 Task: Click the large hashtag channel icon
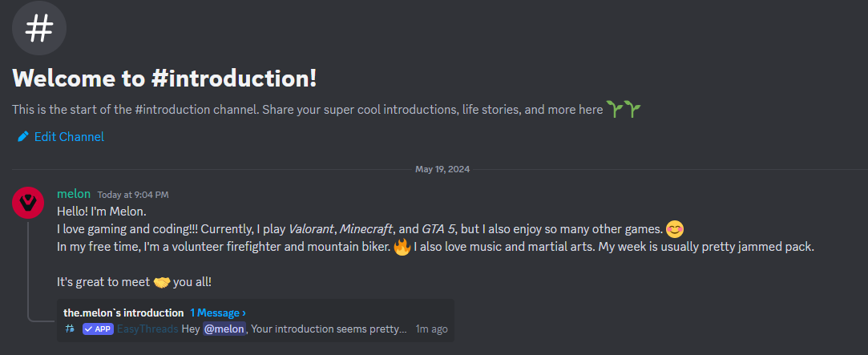(39, 28)
